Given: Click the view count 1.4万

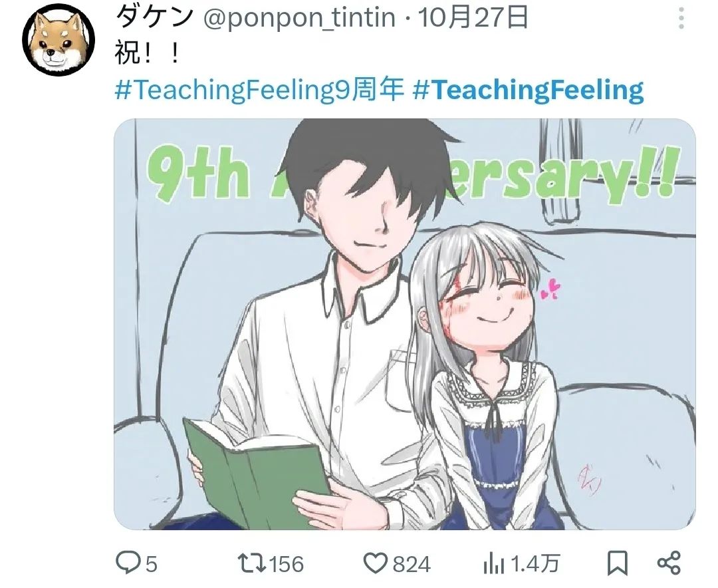Looking at the screenshot, I should [535, 564].
